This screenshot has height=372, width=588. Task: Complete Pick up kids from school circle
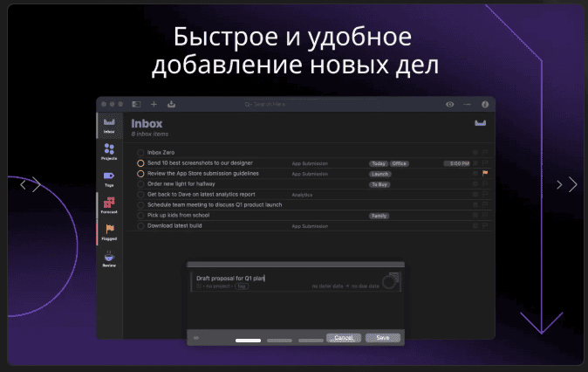(140, 216)
